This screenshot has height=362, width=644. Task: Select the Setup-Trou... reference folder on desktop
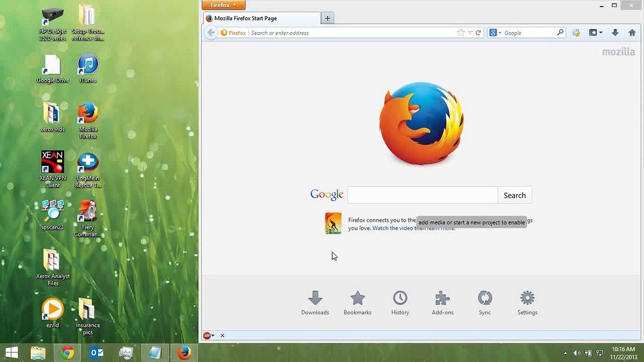88,24
